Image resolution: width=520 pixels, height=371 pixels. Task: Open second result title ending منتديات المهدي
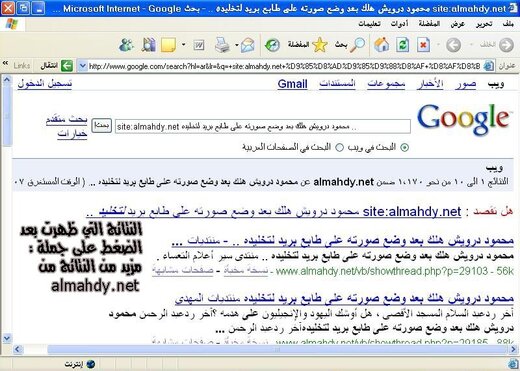tap(344, 298)
